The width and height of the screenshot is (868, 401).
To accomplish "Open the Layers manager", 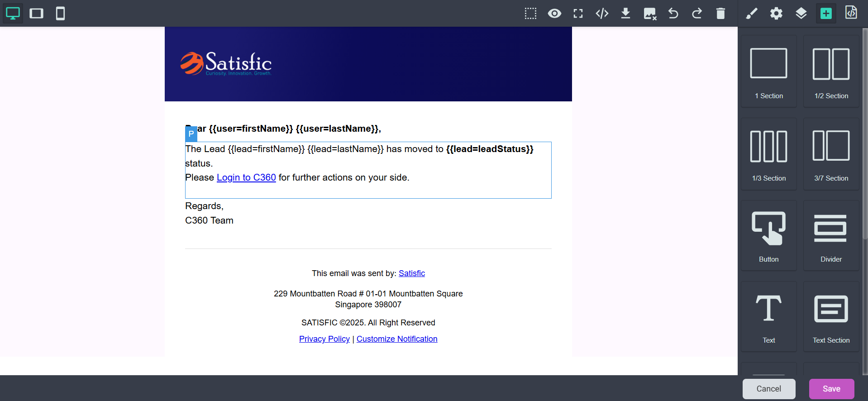I will click(801, 14).
